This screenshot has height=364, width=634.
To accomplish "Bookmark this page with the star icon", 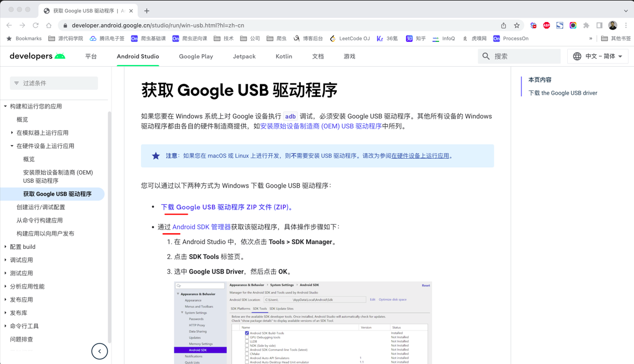I will [517, 25].
